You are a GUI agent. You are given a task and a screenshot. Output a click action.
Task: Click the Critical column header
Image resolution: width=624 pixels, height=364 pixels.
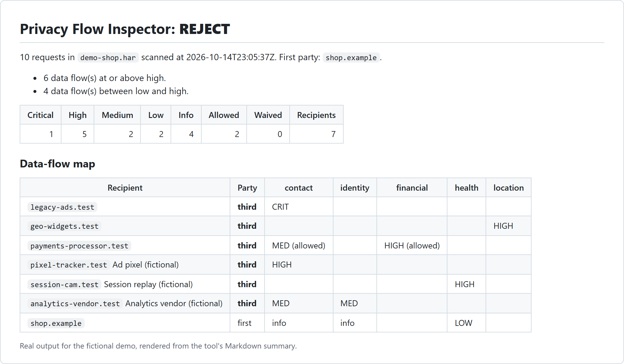pos(41,115)
